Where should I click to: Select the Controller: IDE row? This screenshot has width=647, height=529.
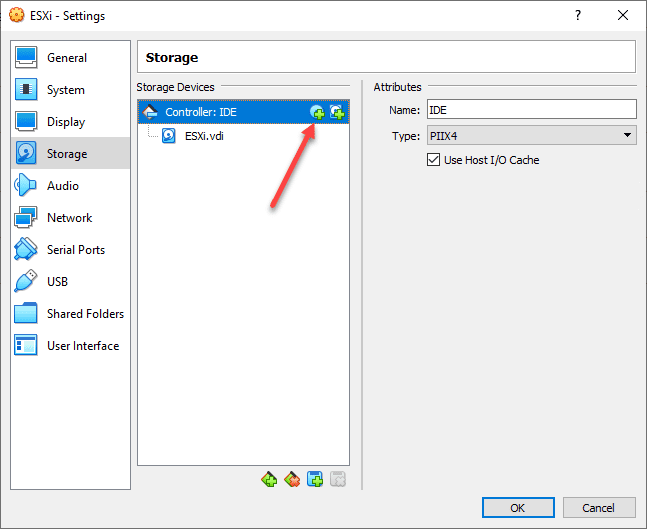point(243,112)
